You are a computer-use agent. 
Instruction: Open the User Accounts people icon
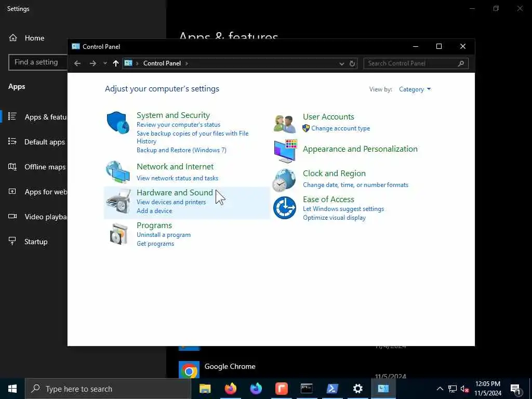[x=284, y=124]
